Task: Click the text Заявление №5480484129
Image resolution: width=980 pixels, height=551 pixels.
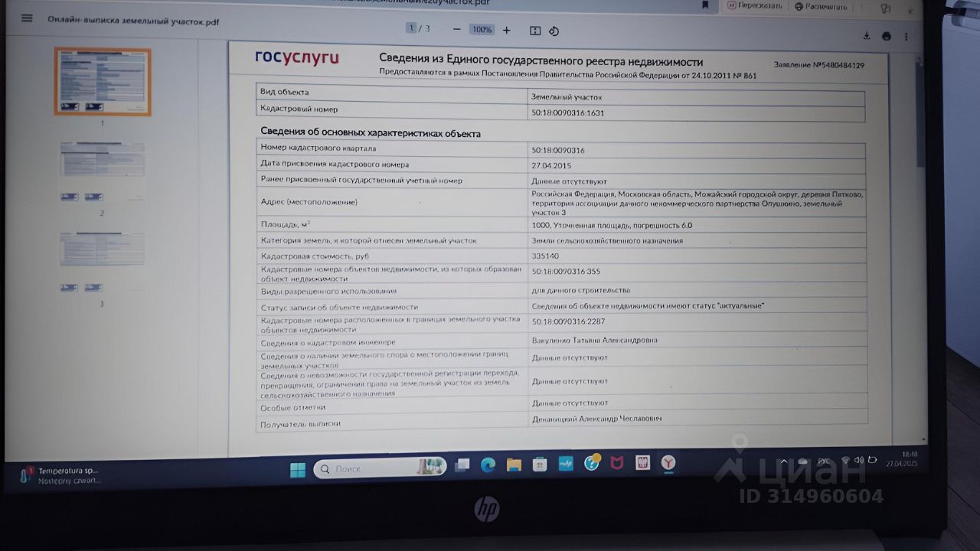Action: [x=819, y=65]
